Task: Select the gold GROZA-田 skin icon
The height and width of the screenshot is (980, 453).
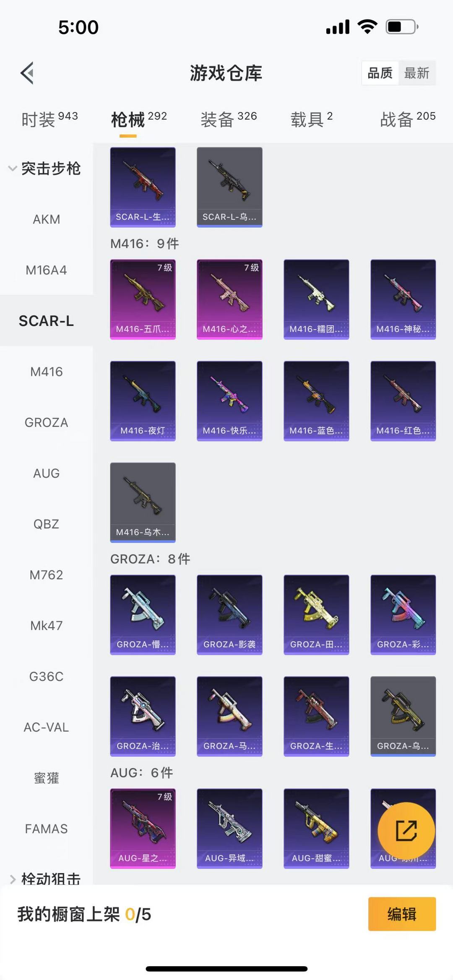Action: tap(316, 615)
